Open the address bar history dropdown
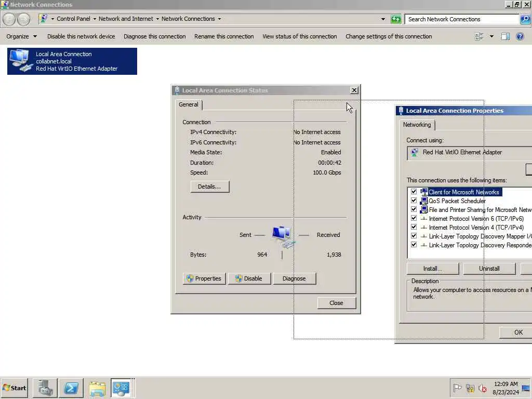The width and height of the screenshot is (532, 399). tap(383, 19)
